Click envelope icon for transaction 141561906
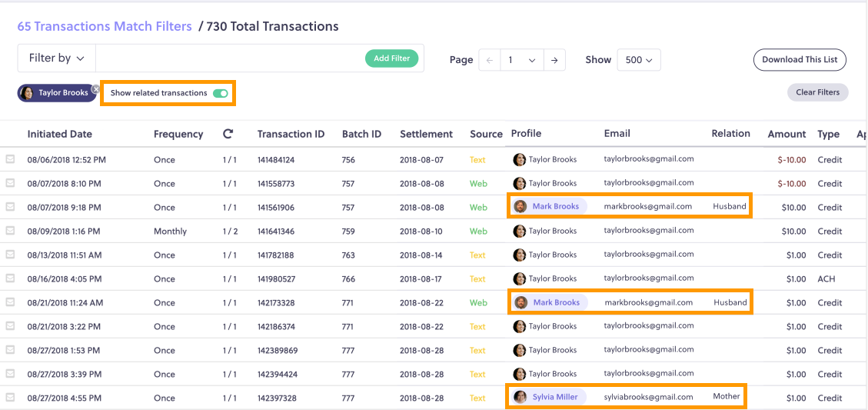 (x=10, y=207)
